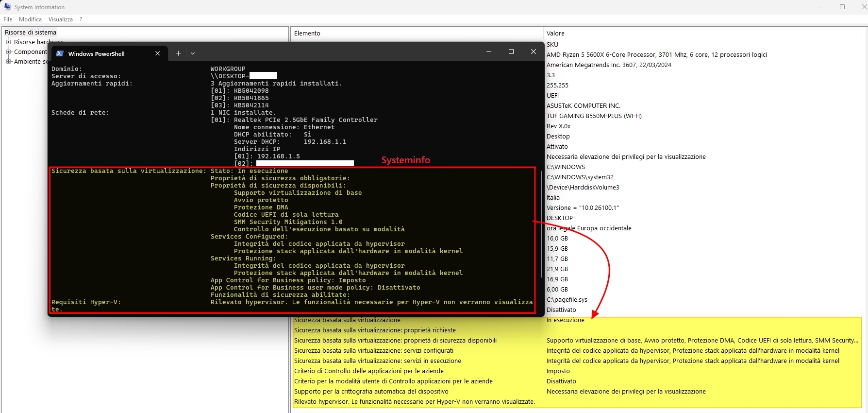868x413 pixels.
Task: Close the Windows PowerShell tab
Action: pyautogui.click(x=157, y=53)
